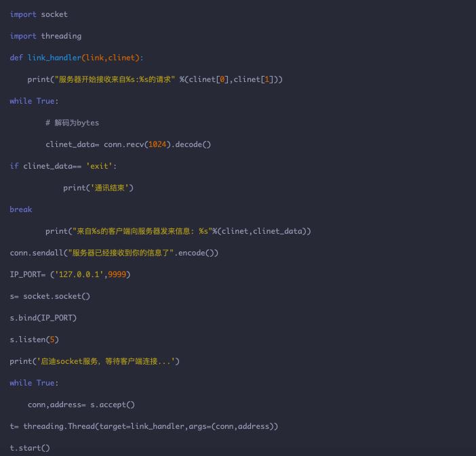The width and height of the screenshot is (476, 456).
Task: Click the line "IP_PORT= ('127.0.0.1',9999)"
Action: tap(70, 274)
